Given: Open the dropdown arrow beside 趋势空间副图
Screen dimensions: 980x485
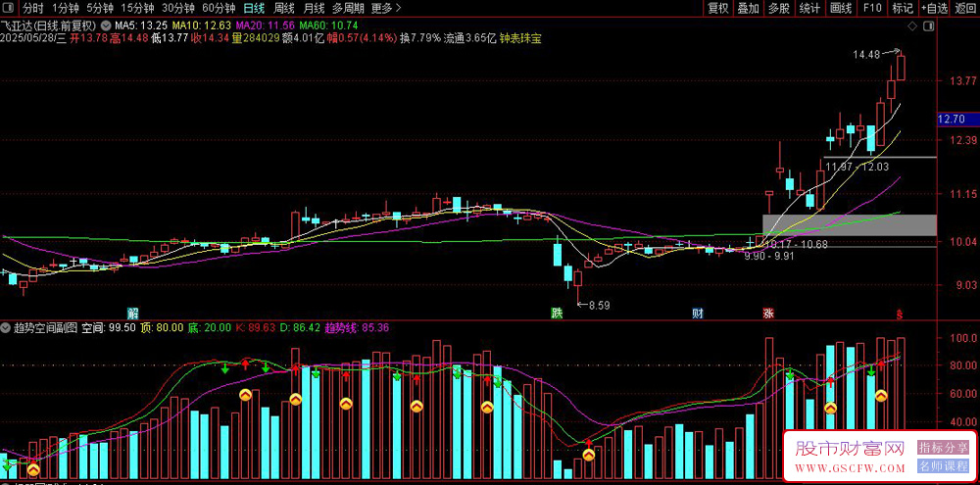Looking at the screenshot, I should (x=6, y=327).
